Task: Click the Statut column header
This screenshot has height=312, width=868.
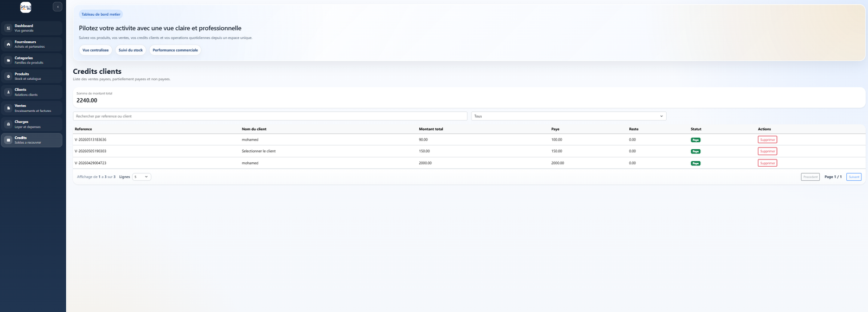Action: pos(696,129)
